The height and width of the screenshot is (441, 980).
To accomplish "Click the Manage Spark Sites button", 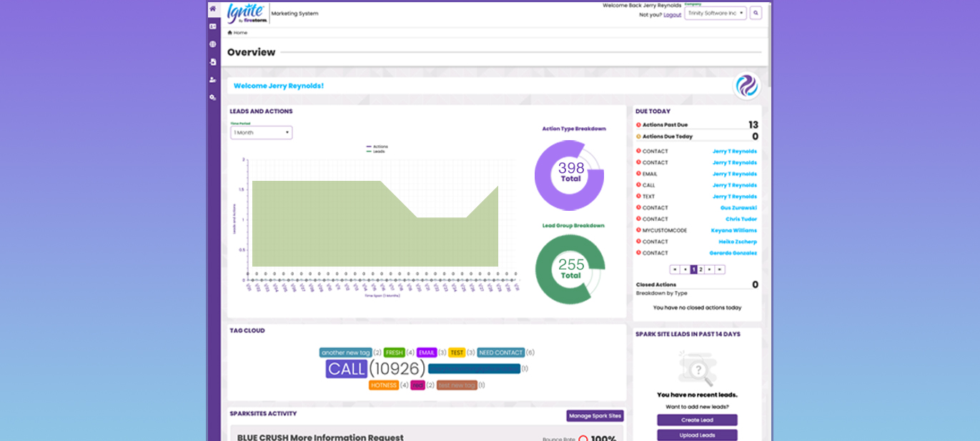I will point(595,416).
